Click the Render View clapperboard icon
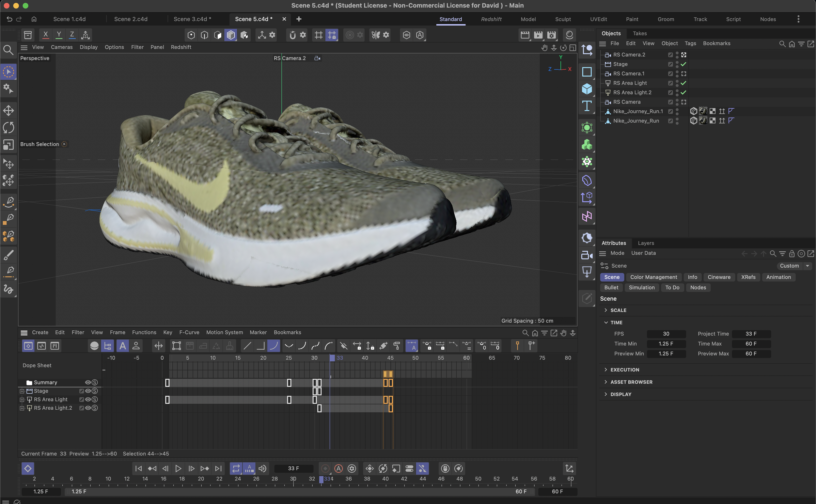 pyautogui.click(x=525, y=35)
